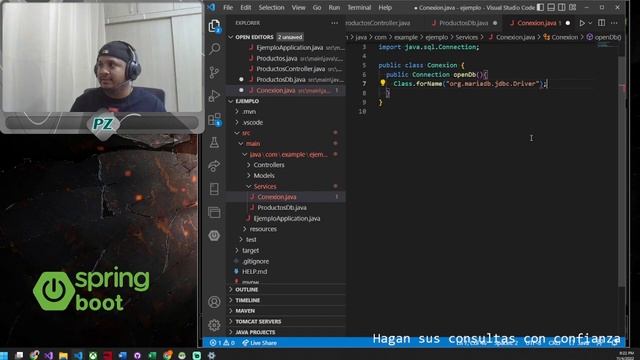Click unsaved dot on Conexion.java tab

[x=568, y=23]
